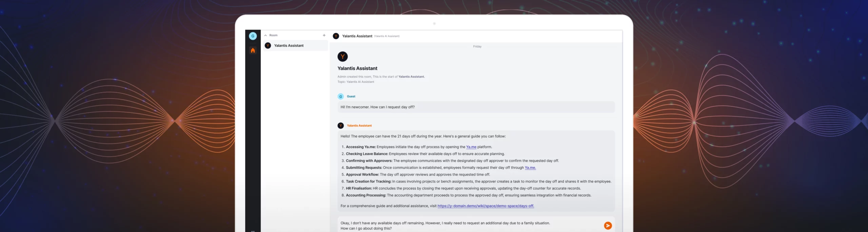This screenshot has height=232, width=868.
Task: Open the Ya.me link in Accessing Ya.me step
Action: point(471,147)
